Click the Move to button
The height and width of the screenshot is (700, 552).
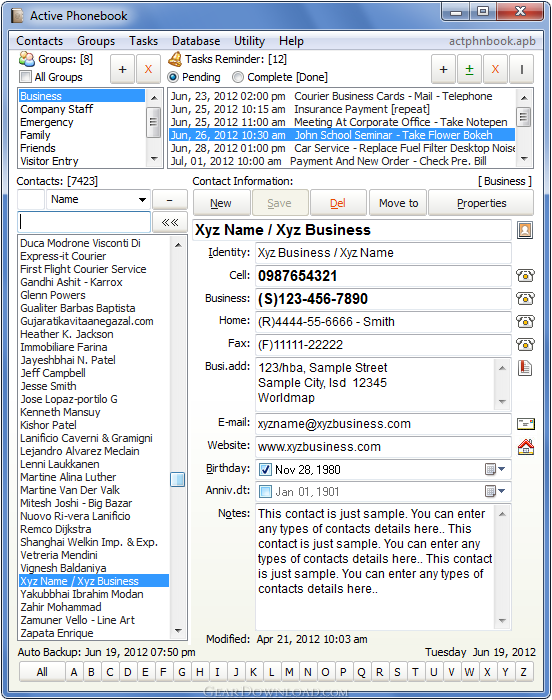click(398, 203)
